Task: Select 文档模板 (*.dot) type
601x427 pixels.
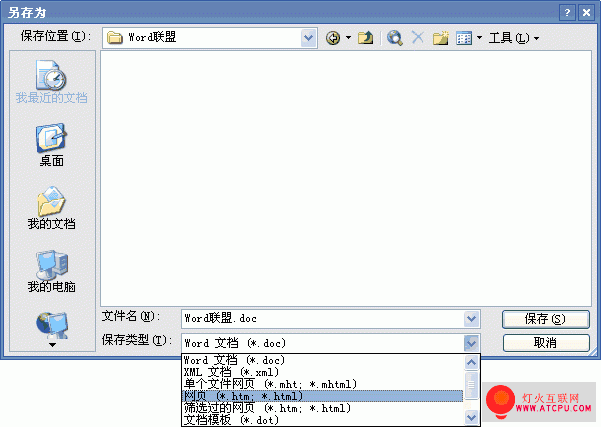Action: (323, 420)
